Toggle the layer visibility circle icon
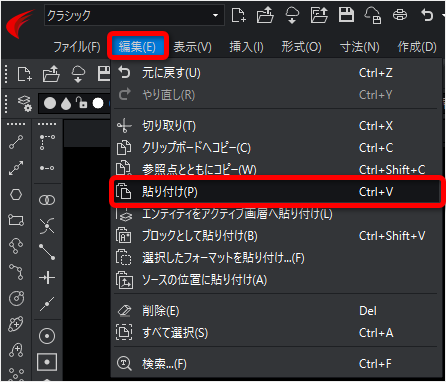This screenshot has height=382, width=446. click(x=50, y=103)
